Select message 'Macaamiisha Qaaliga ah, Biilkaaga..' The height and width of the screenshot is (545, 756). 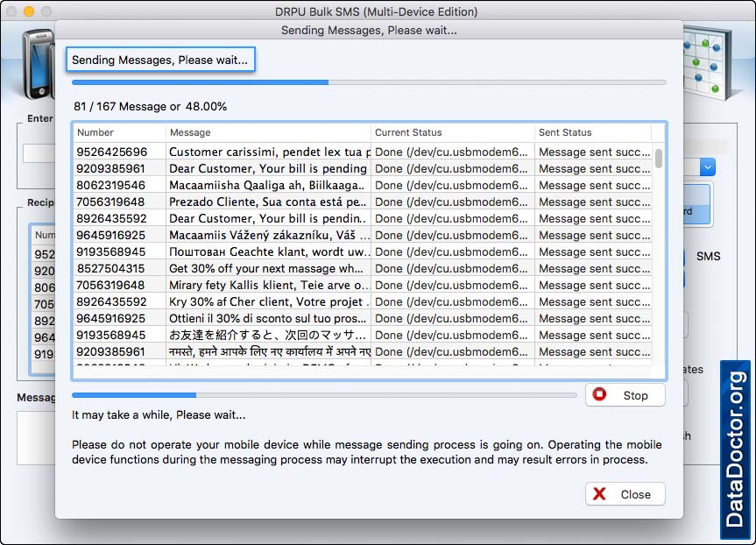[x=266, y=185]
